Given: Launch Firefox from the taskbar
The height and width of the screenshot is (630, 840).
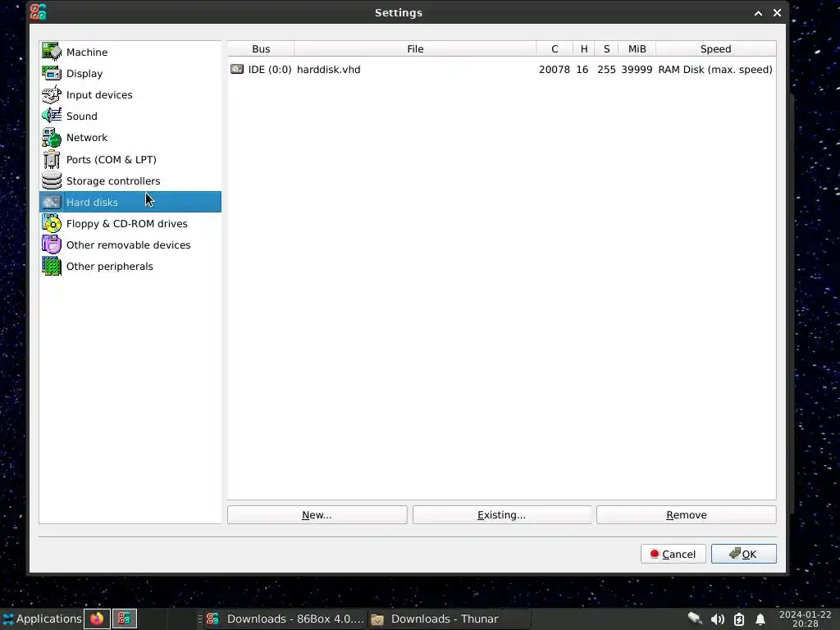Looking at the screenshot, I should pos(97,619).
